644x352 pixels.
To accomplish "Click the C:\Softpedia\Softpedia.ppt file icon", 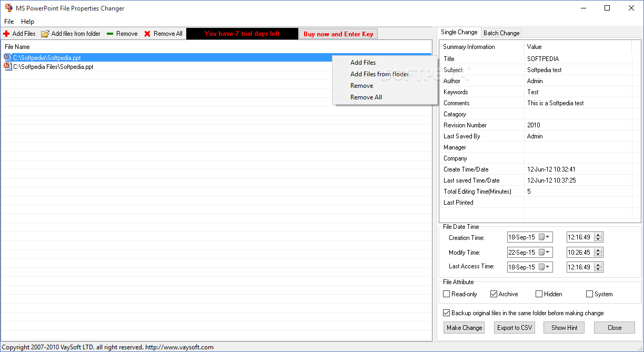I will click(8, 57).
